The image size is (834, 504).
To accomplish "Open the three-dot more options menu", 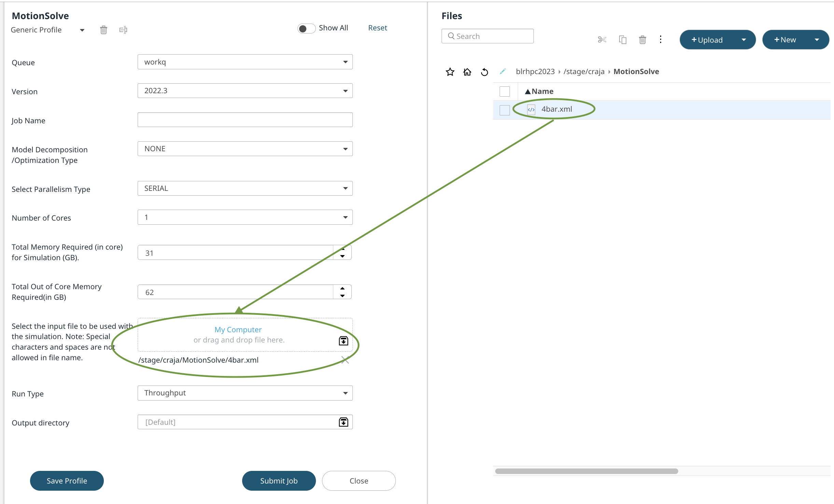I will point(661,40).
